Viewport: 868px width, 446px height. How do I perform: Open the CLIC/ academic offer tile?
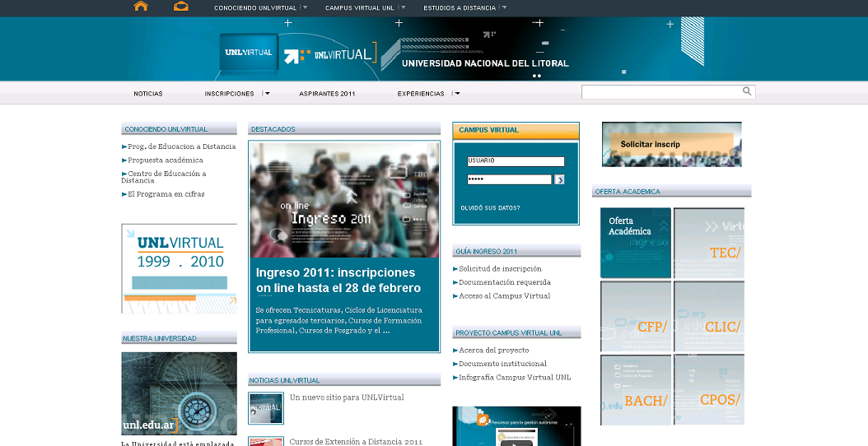click(709, 317)
